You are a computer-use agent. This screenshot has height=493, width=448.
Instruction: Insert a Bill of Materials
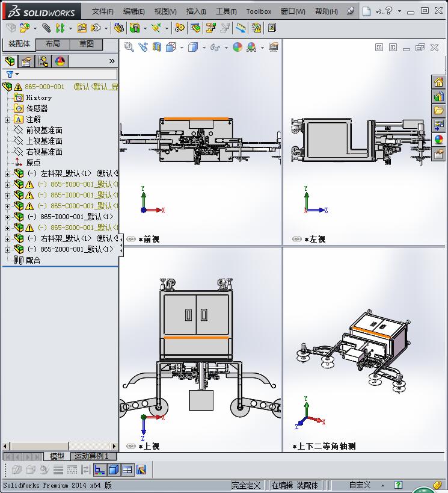click(195, 28)
